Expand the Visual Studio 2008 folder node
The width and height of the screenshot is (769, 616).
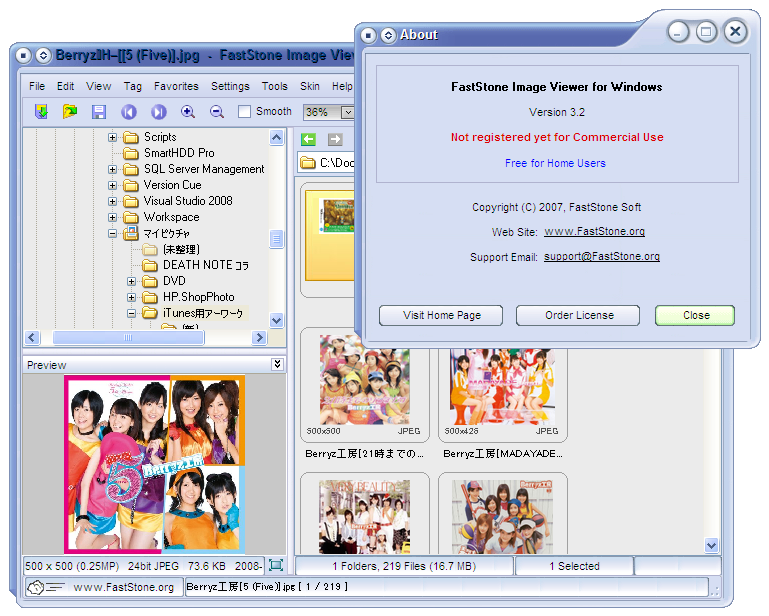[112, 202]
